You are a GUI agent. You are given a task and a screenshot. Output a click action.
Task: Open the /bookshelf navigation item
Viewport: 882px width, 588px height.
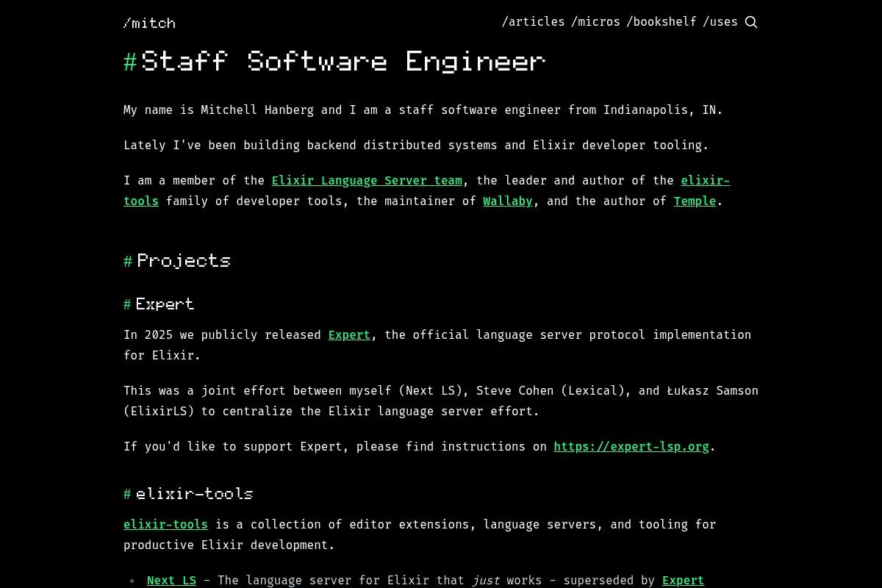[x=661, y=22]
